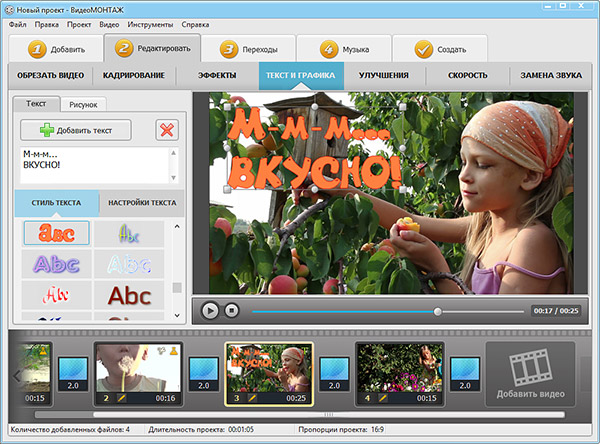Play the video preview
The height and width of the screenshot is (444, 600).
point(210,310)
